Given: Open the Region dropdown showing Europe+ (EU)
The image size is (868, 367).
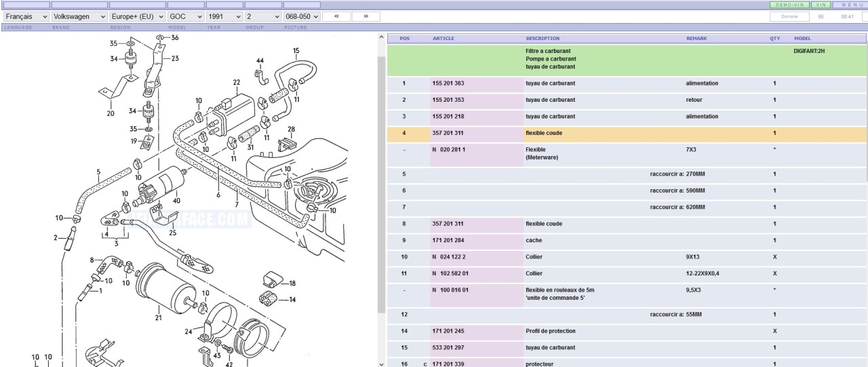Looking at the screenshot, I should (x=137, y=16).
